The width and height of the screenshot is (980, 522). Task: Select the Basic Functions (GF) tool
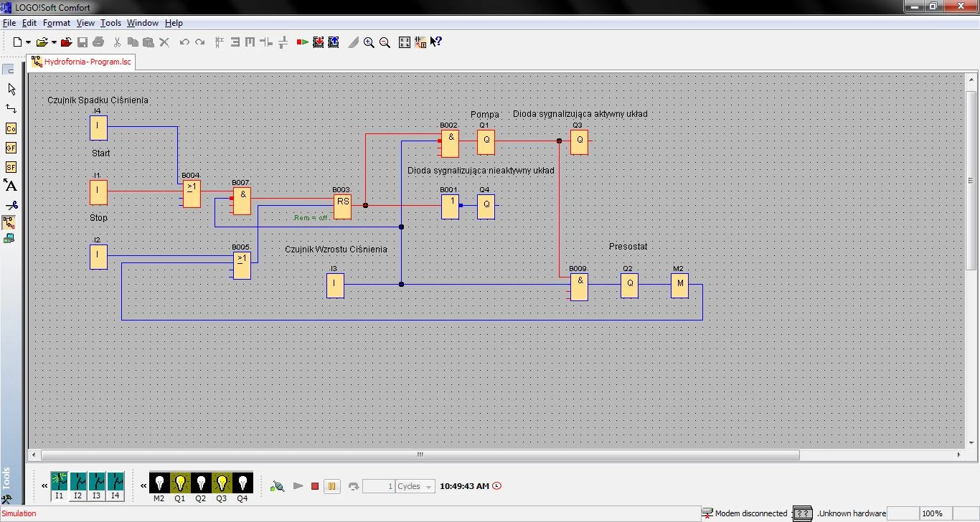coord(11,148)
